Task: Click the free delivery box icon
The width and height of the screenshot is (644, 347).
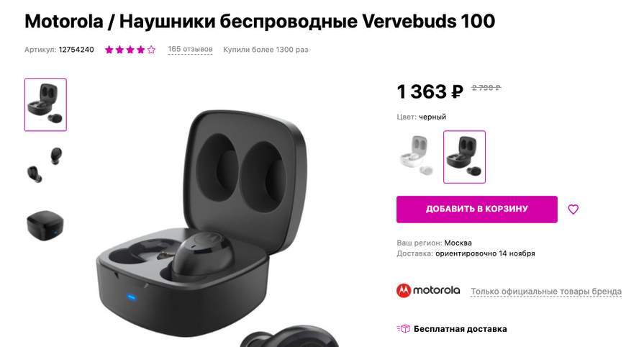Action: coord(404,328)
